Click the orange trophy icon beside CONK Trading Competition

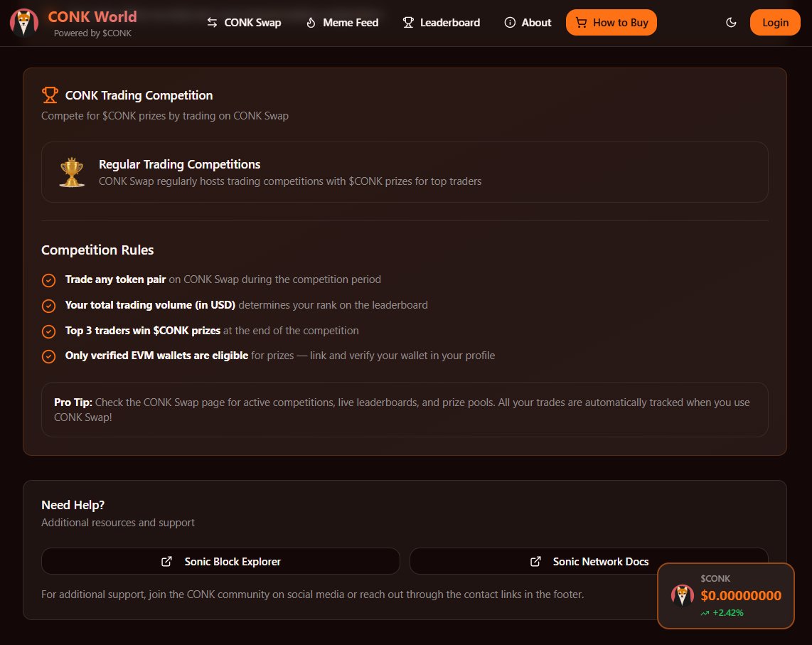click(50, 95)
